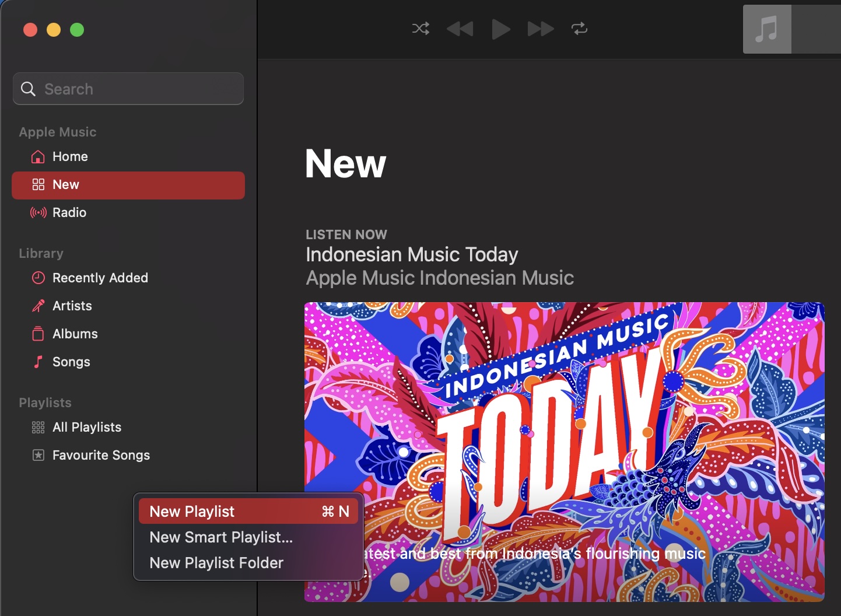Close the Music window

point(30,30)
